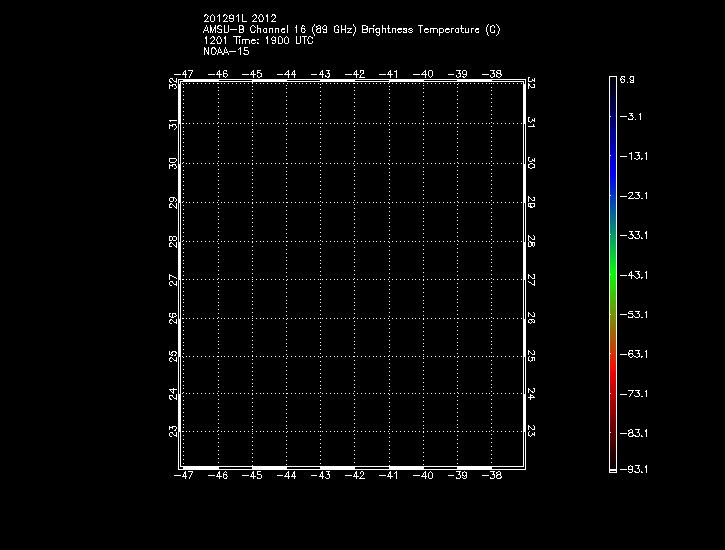This screenshot has height=550, width=725.
Task: Click the -41 longitude label on bottom axis
Action: coord(388,476)
